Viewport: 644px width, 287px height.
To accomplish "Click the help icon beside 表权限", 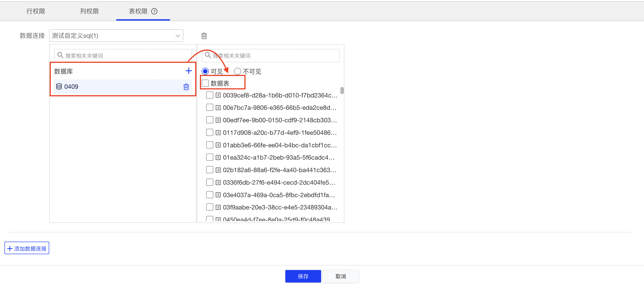I will click(x=154, y=11).
